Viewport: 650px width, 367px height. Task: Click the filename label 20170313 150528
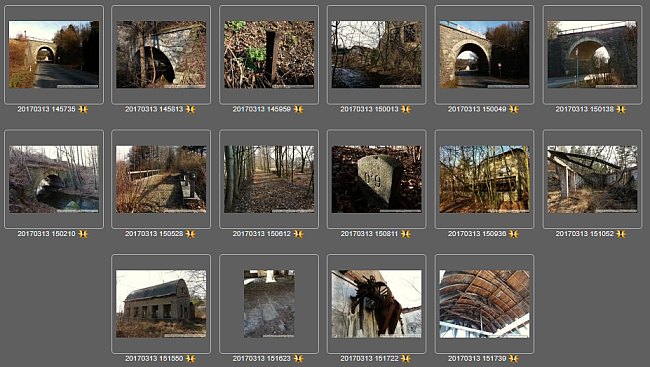pos(154,234)
